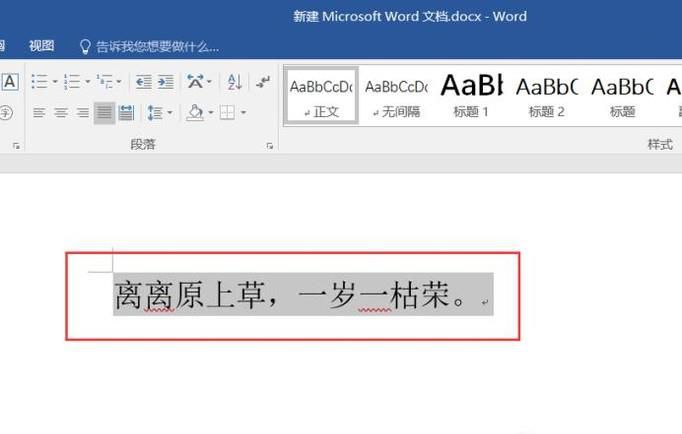The width and height of the screenshot is (682, 434).
Task: Apply the 标题 1 style
Action: [x=471, y=96]
